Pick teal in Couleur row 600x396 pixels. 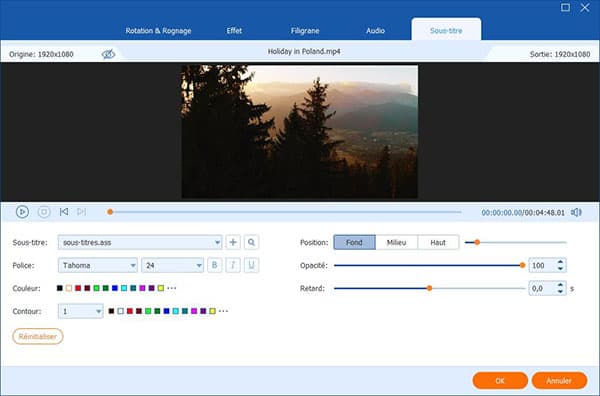click(133, 288)
